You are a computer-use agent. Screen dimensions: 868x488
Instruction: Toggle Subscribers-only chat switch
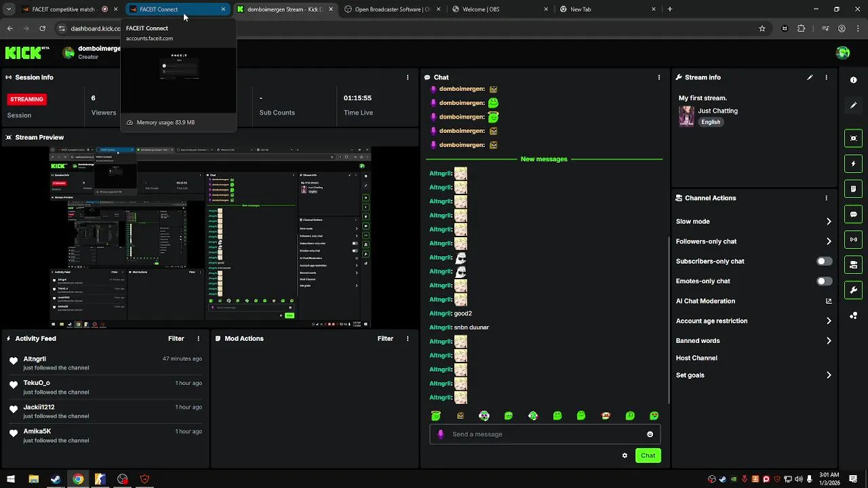click(824, 261)
